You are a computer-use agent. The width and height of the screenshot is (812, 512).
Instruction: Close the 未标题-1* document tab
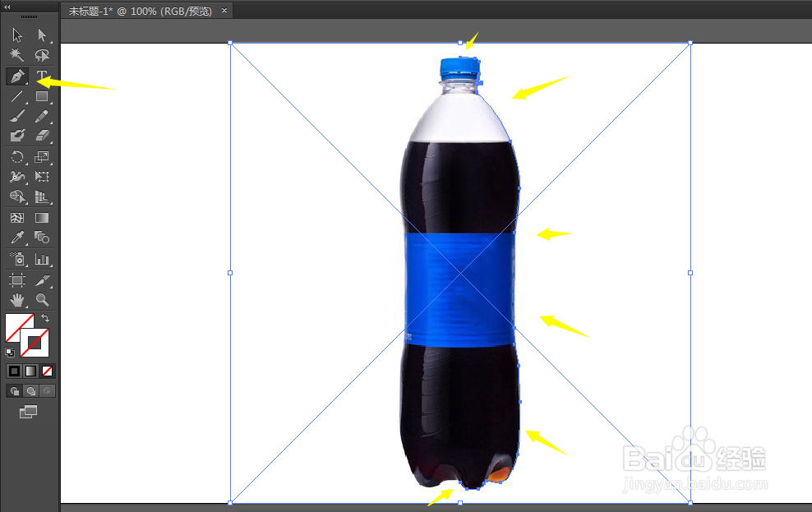[x=224, y=11]
